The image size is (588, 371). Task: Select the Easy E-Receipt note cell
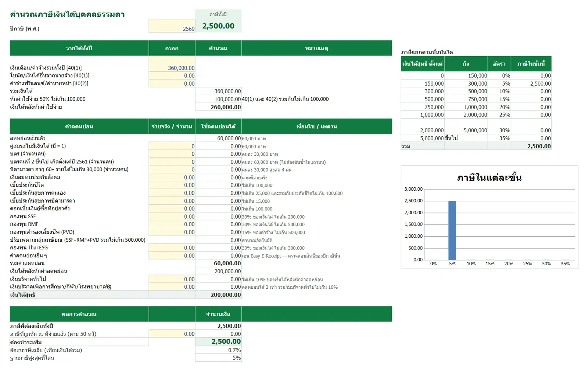317,256
